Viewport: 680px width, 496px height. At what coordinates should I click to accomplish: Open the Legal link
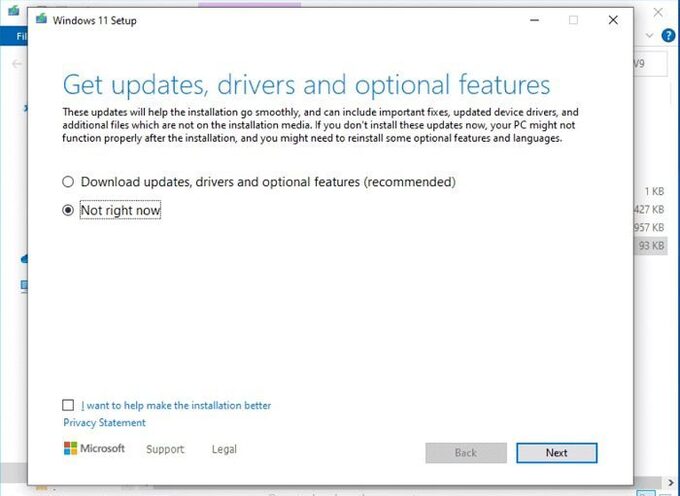tap(224, 449)
